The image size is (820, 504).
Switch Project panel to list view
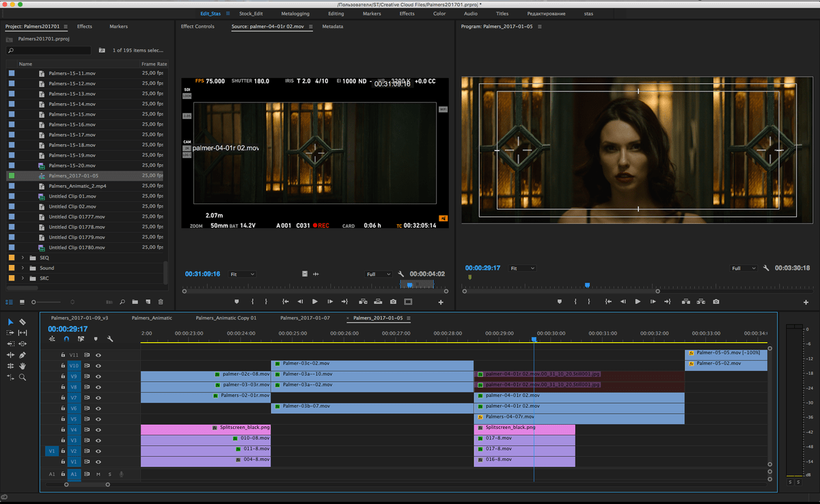10,302
